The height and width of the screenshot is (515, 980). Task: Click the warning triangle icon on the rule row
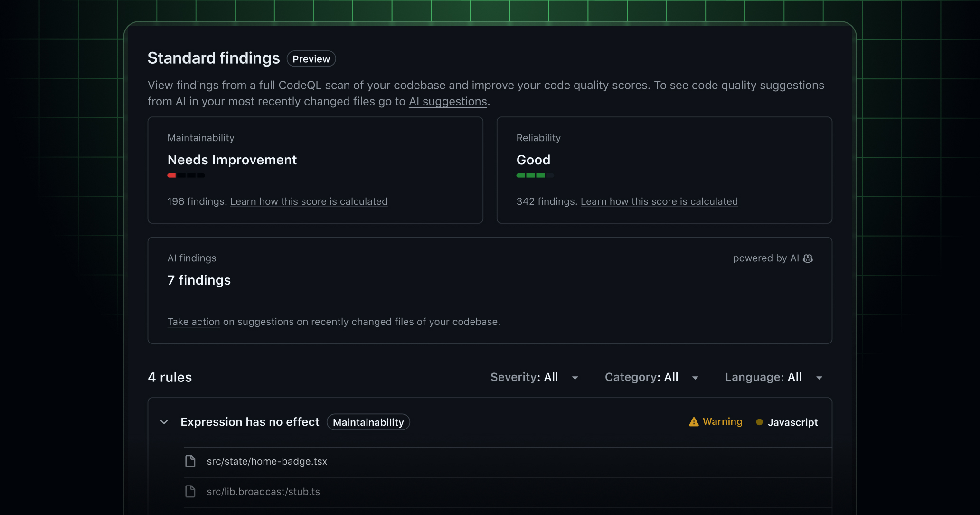point(693,421)
